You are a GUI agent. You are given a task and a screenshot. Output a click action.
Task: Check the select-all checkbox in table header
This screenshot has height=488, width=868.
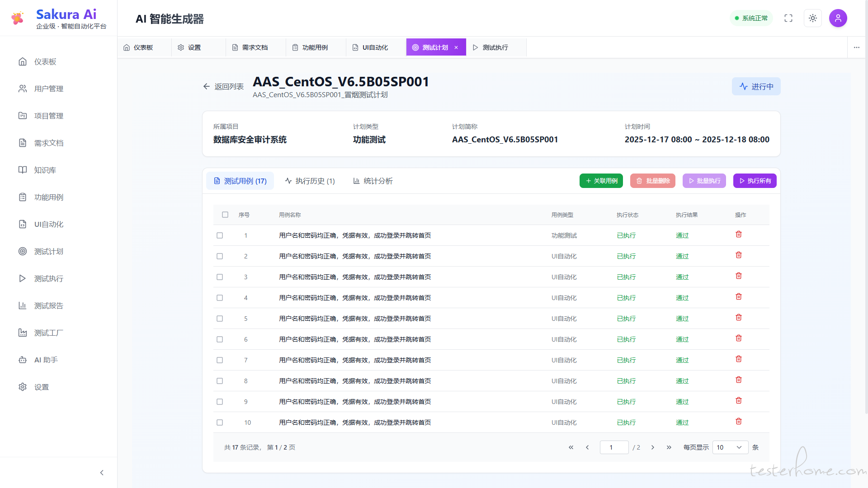tap(225, 215)
